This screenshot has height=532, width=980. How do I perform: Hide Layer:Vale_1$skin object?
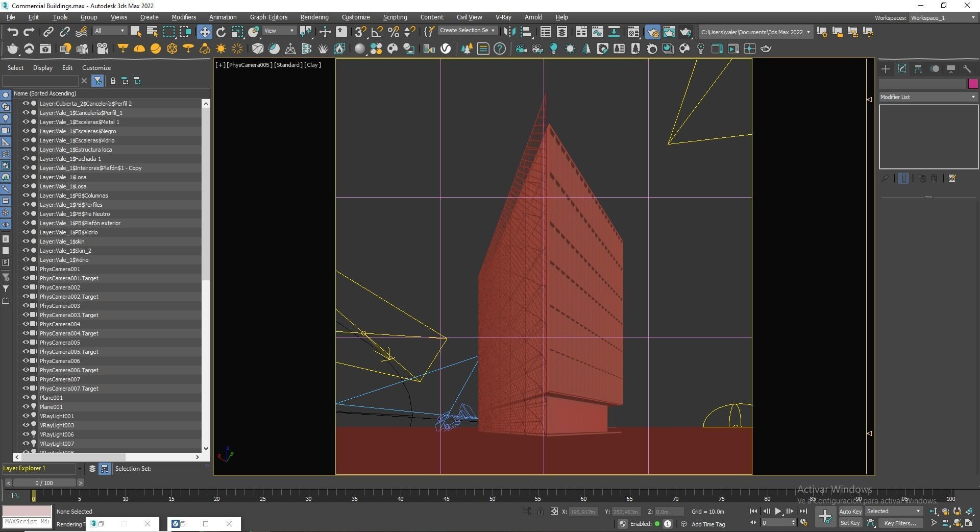(26, 241)
